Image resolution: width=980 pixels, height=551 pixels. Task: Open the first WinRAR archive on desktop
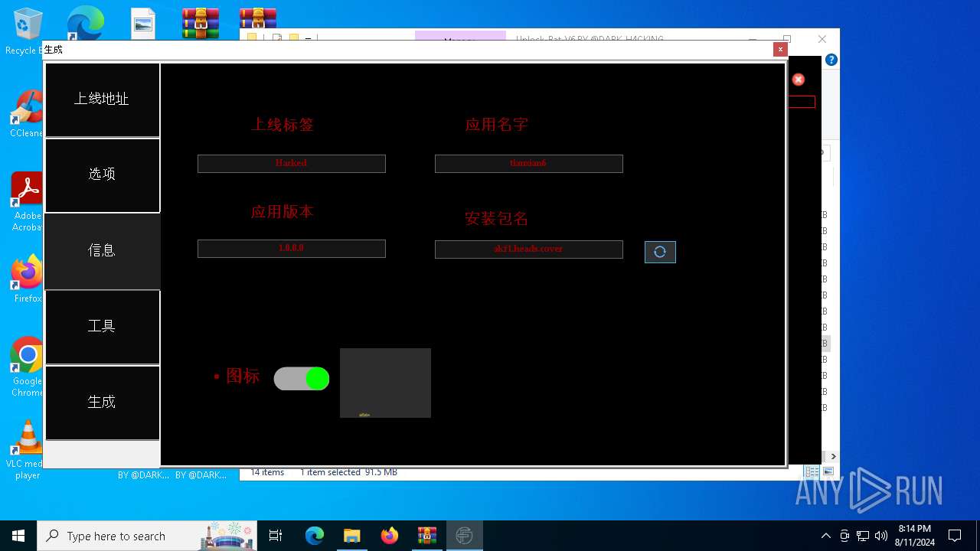(x=200, y=23)
